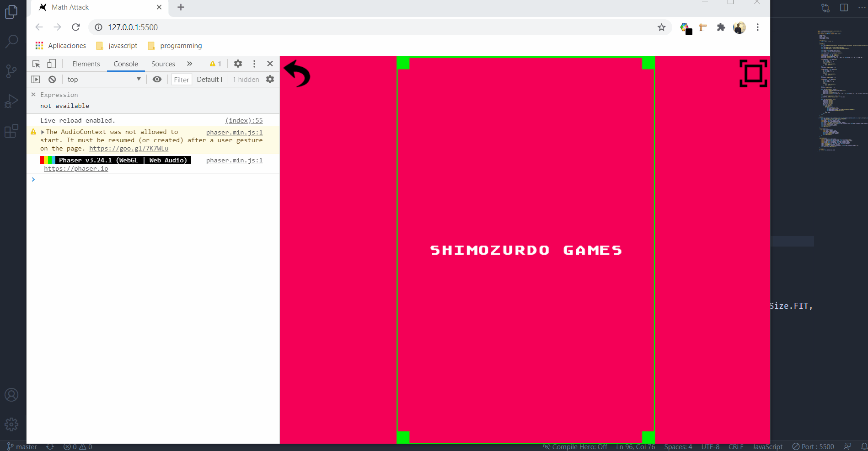This screenshot has height=451, width=868.
Task: Open the Default levels dropdown
Action: tap(209, 79)
